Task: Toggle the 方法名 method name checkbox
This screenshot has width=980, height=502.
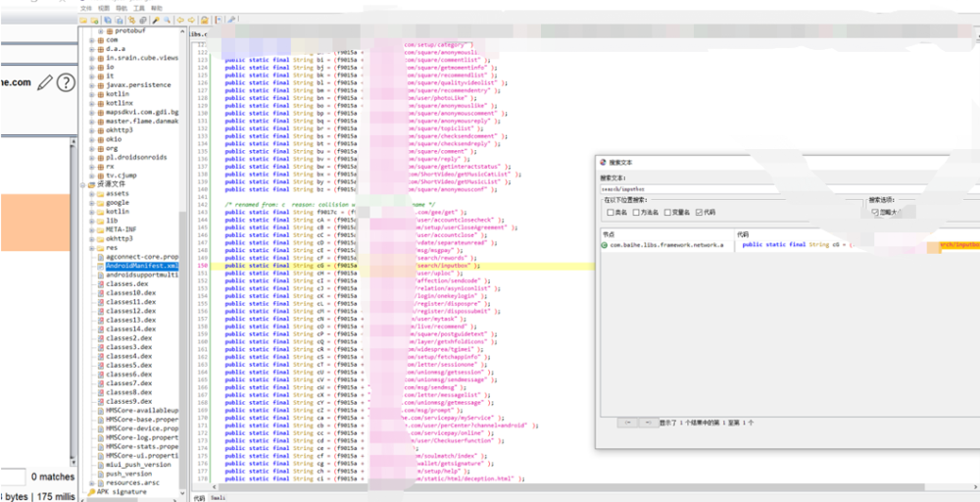Action: click(637, 212)
